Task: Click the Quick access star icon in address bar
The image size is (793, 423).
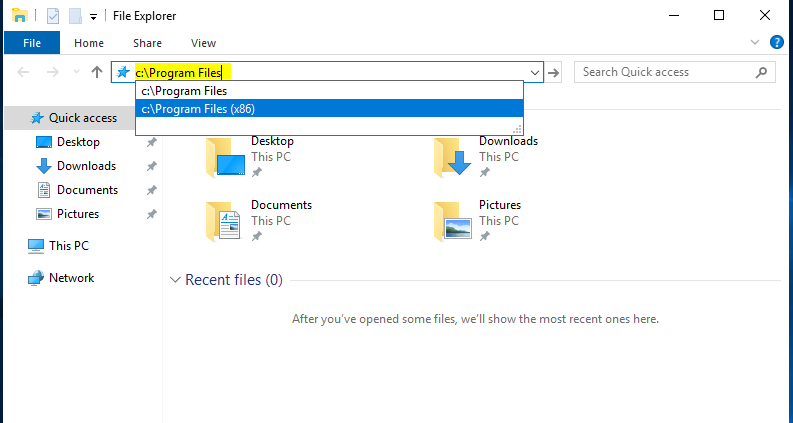Action: (x=123, y=72)
